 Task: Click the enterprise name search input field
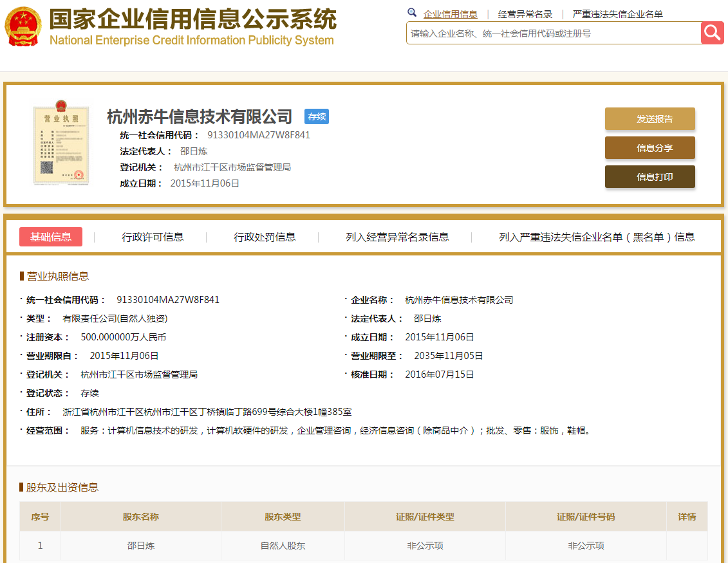click(553, 33)
